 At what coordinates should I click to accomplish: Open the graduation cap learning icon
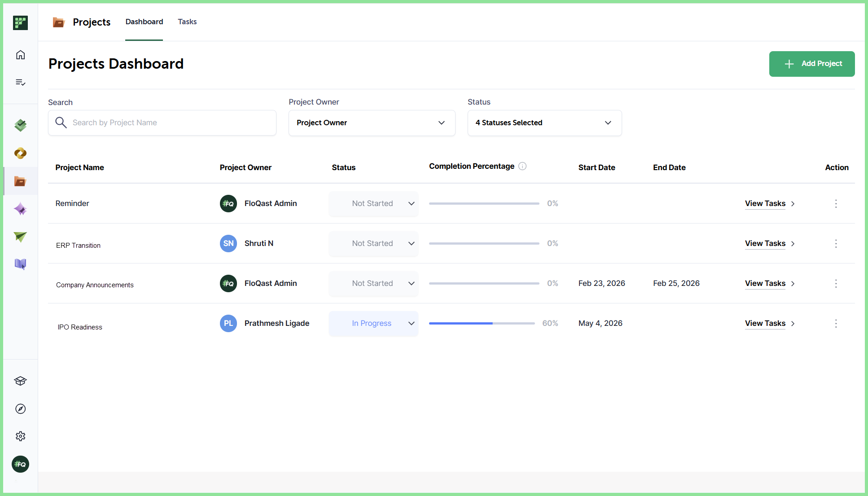[x=20, y=381]
